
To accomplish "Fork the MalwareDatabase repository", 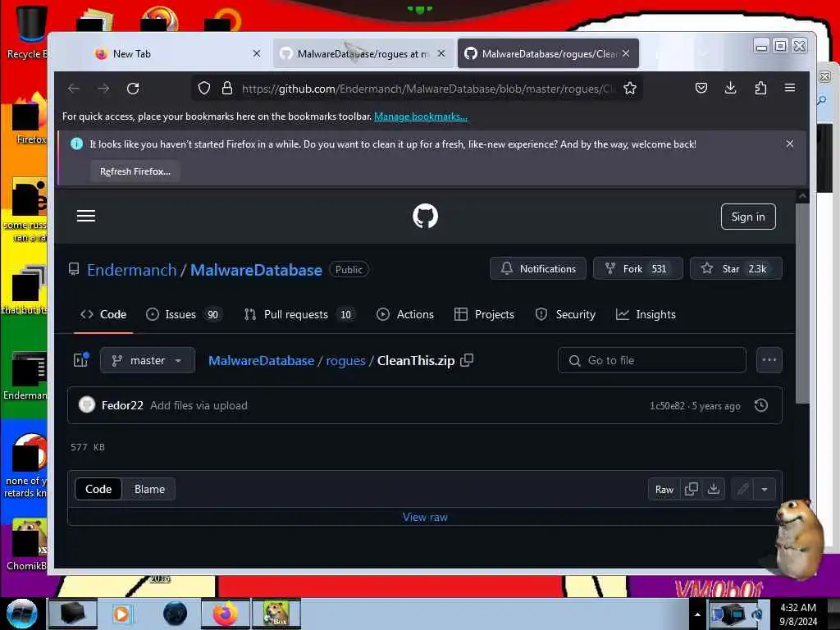I will pos(637,268).
